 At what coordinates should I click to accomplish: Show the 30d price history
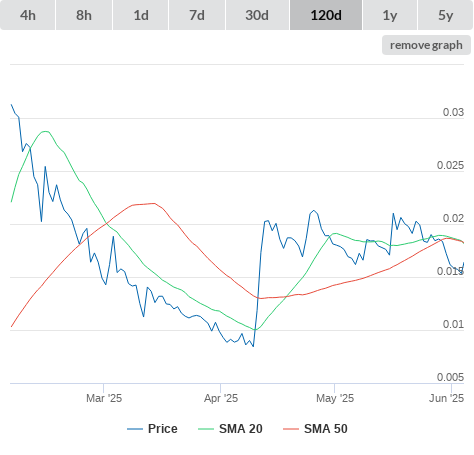coord(257,15)
